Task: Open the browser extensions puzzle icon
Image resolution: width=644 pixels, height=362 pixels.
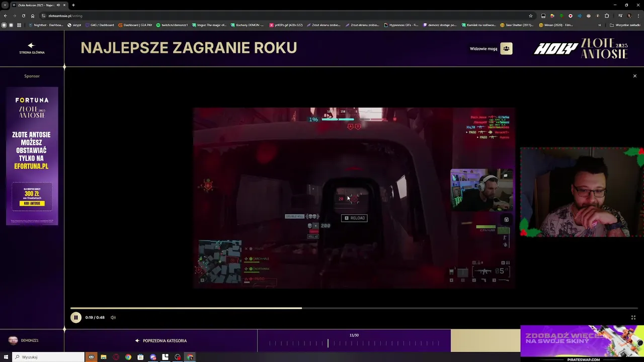Action: pyautogui.click(x=607, y=16)
